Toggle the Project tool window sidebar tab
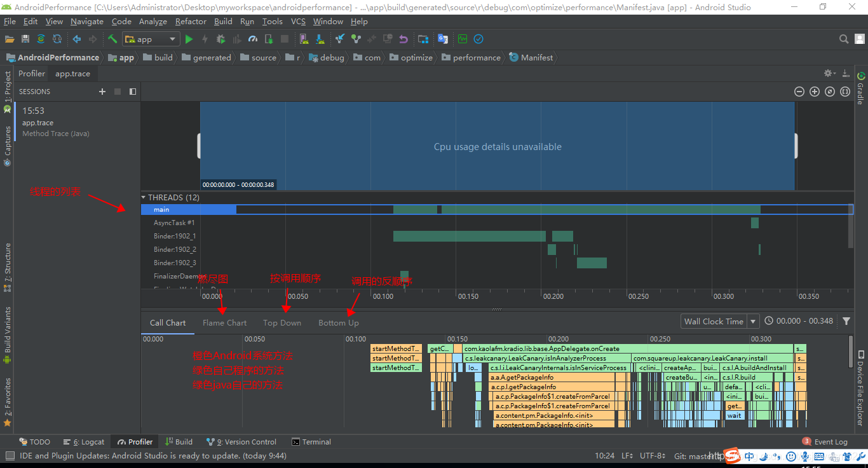The height and width of the screenshot is (468, 868). [x=8, y=92]
